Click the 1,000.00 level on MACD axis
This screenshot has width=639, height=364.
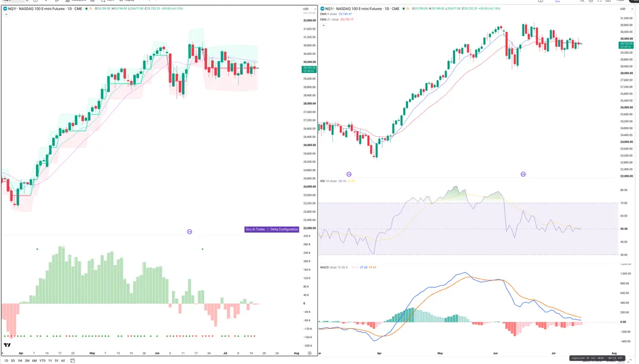[626, 274]
